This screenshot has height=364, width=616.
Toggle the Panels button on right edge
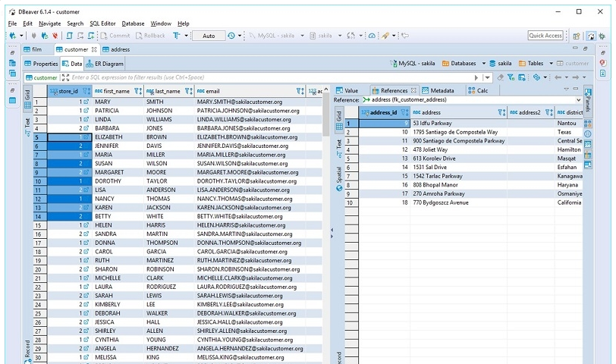coord(588,101)
